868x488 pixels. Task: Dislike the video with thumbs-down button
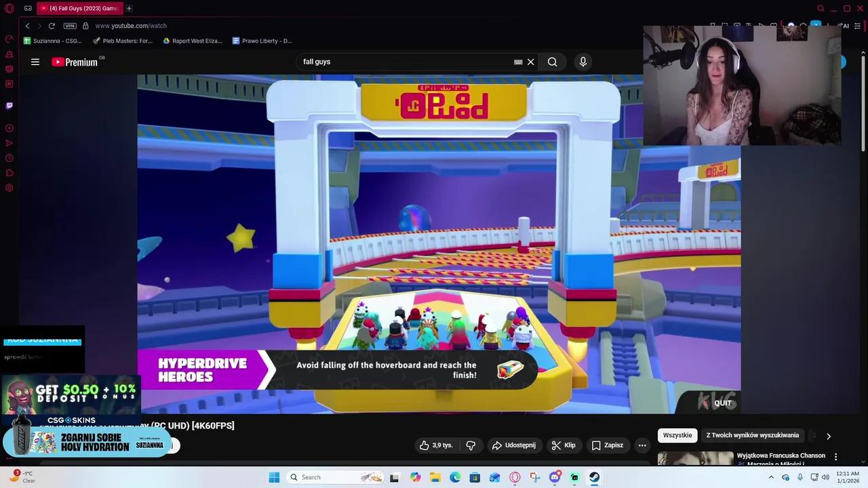(471, 445)
